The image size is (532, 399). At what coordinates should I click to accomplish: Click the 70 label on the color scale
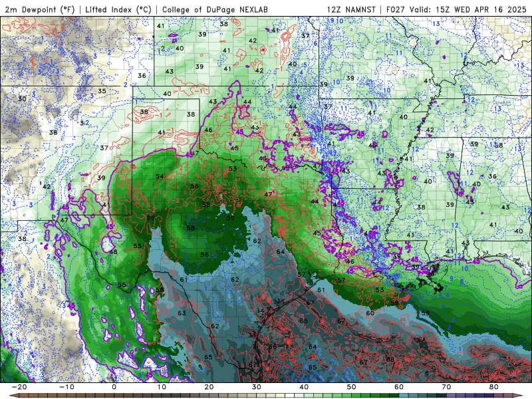[446, 387]
